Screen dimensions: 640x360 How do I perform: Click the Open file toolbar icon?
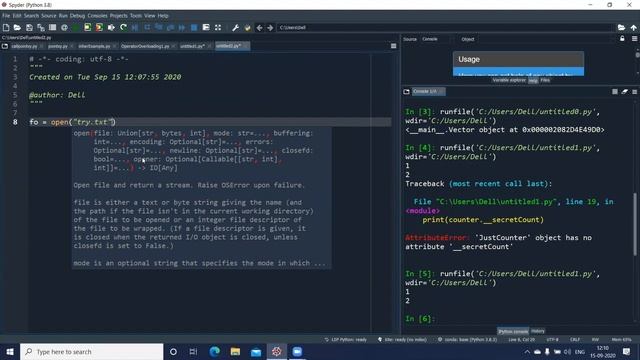coord(17,27)
